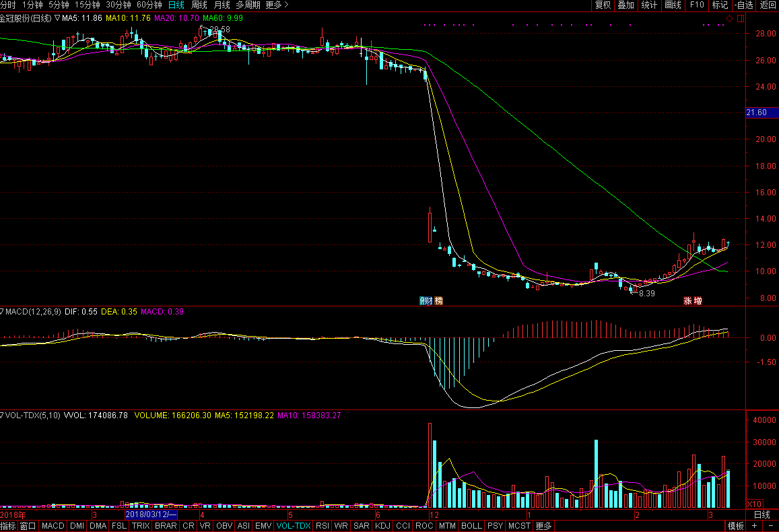Viewport: 779px width, 532px height.
Task: Click the rectangle panel icon near price axis
Action: pos(740,18)
